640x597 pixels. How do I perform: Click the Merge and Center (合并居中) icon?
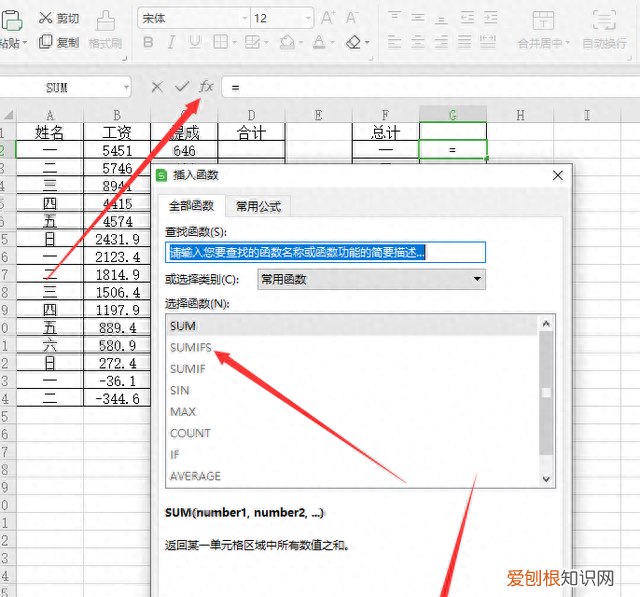(543, 20)
